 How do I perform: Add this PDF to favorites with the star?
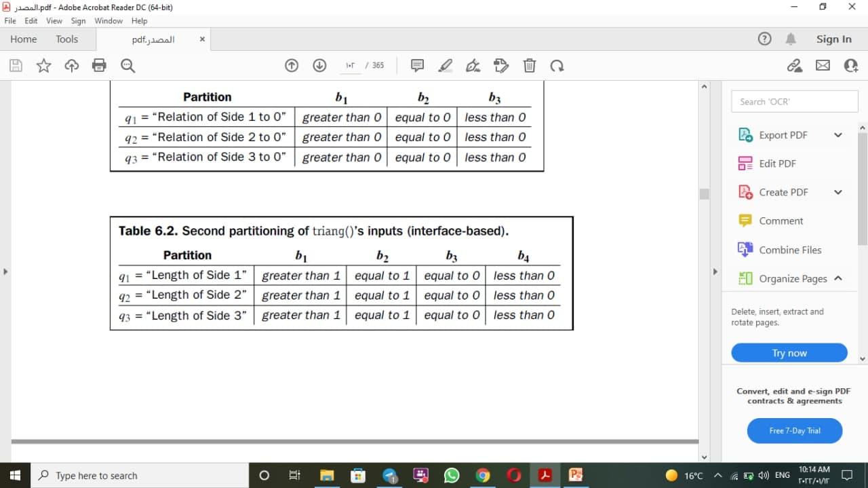(x=43, y=65)
